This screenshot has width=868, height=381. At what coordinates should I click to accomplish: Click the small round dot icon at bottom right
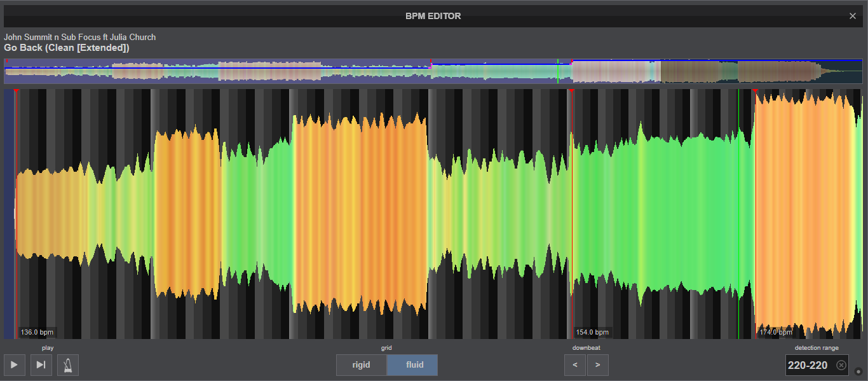pos(858,371)
